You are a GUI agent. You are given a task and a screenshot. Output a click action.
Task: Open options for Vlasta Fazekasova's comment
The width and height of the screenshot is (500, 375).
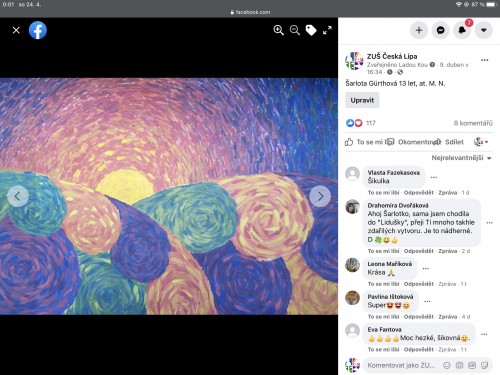434,177
